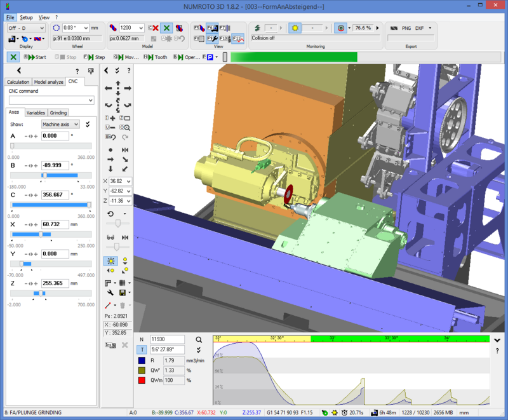Switch to the Model analyze tab
Viewport: 508px width, 420px height.
click(48, 82)
